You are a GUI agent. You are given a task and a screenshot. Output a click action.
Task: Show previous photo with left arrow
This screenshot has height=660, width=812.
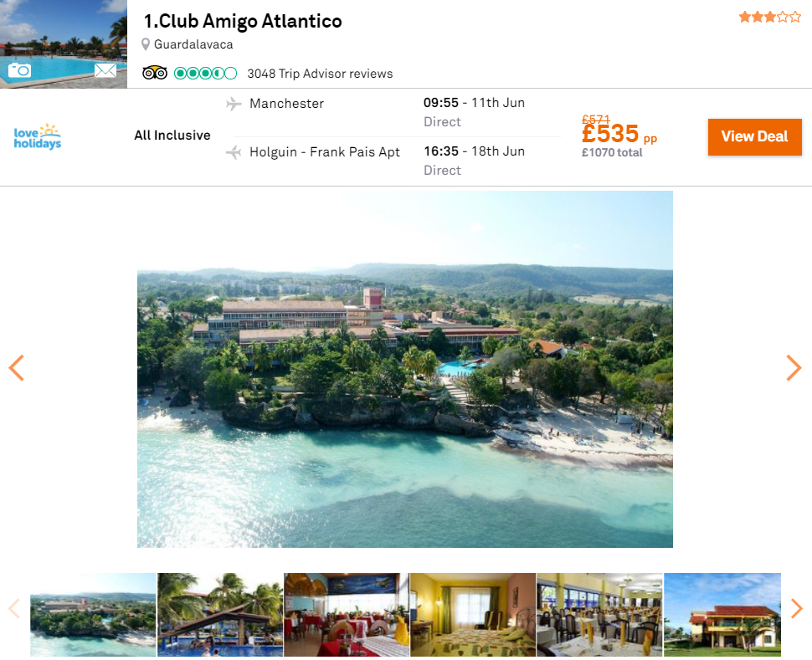pos(17,368)
